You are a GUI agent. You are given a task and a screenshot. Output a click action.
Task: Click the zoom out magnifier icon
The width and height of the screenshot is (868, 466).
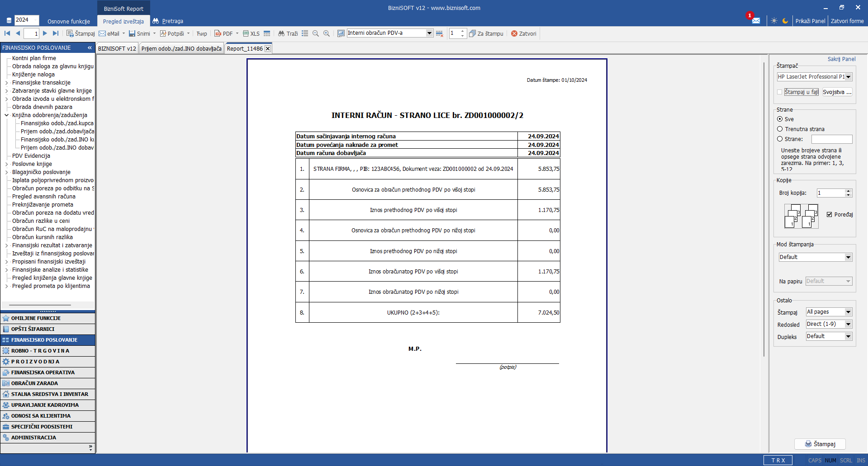point(316,33)
